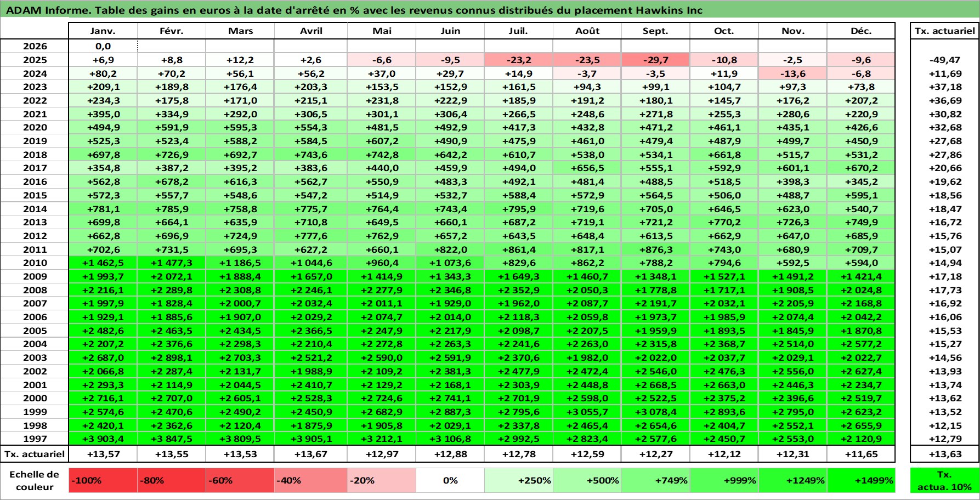This screenshot has height=500, width=980.
Task: Select the Nov. column header
Action: pyautogui.click(x=793, y=31)
